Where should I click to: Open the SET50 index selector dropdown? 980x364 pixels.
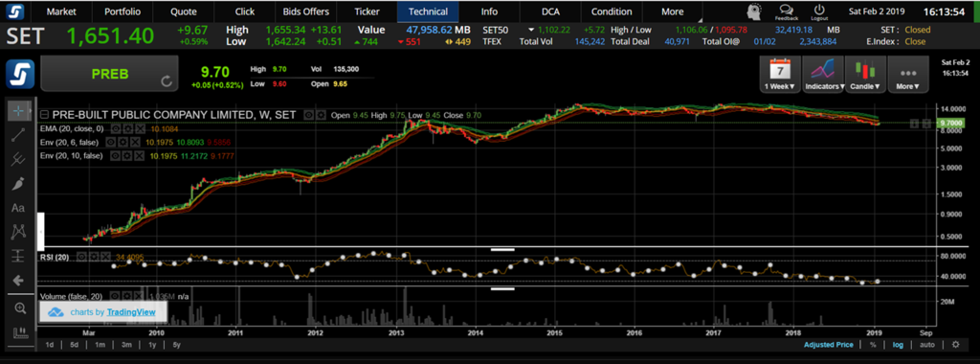(531, 30)
